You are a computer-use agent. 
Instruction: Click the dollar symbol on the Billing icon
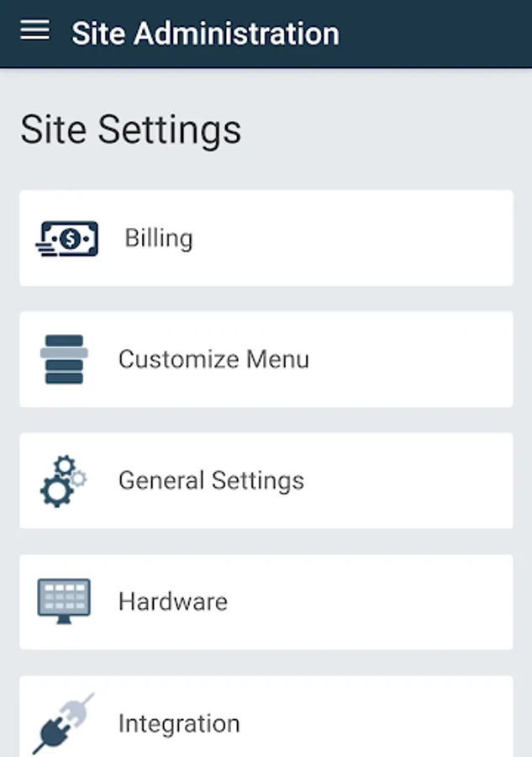(x=69, y=236)
